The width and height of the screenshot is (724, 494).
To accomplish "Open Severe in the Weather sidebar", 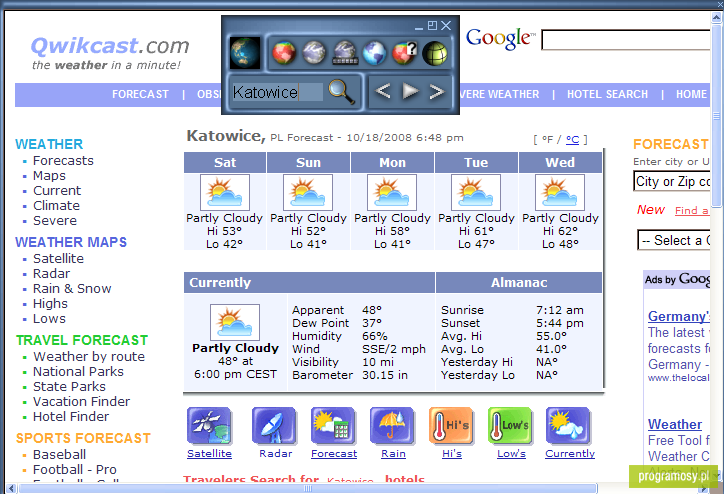I will [55, 221].
